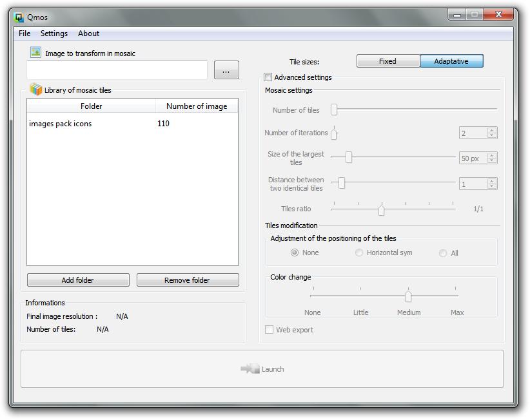Click the Add folder button
Image resolution: width=530 pixels, height=420 pixels.
pyautogui.click(x=78, y=280)
